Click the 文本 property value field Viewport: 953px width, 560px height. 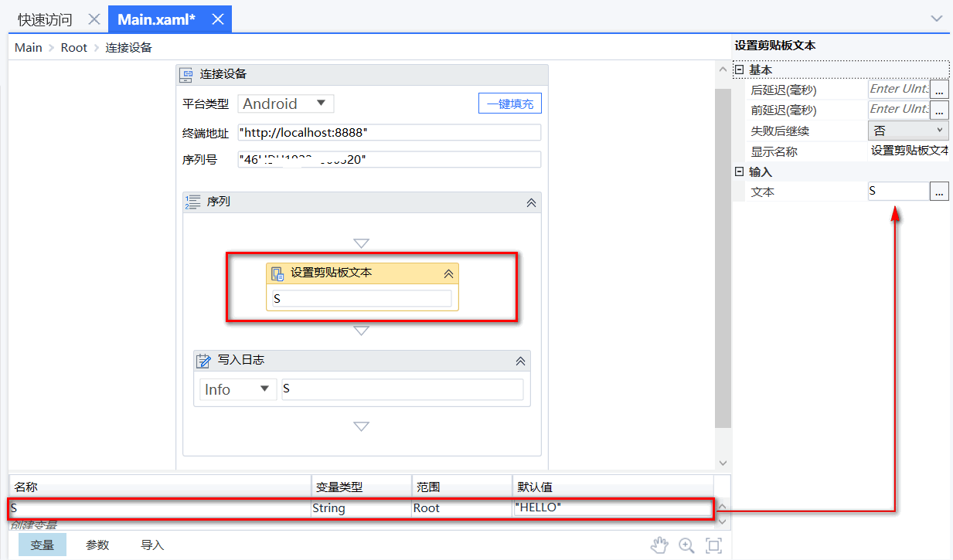(898, 192)
